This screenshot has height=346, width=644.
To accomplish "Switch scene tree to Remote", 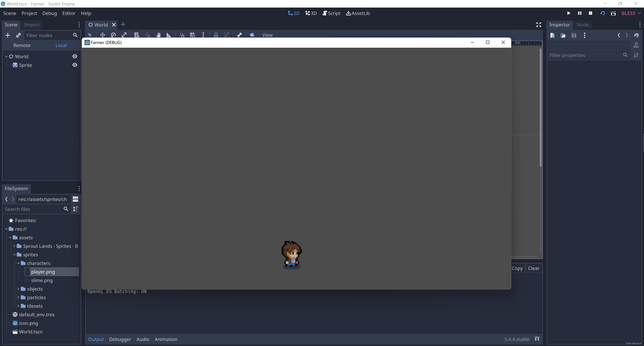I will point(22,45).
